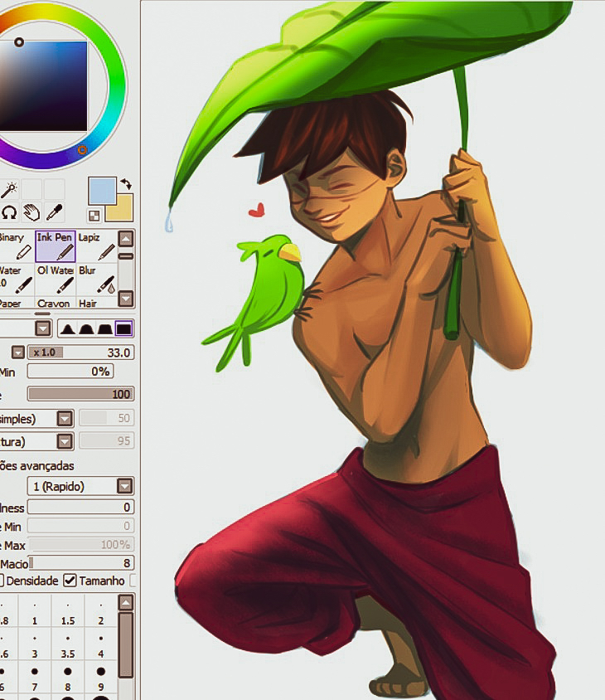The width and height of the screenshot is (605, 700).
Task: Enable the Densidade pressure checkbox
Action: [2, 581]
